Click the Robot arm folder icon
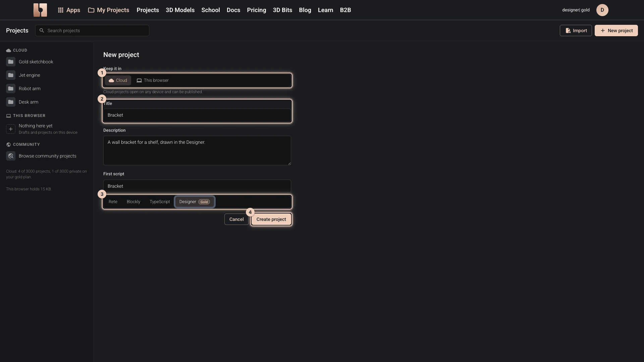This screenshot has width=644, height=362. [11, 88]
